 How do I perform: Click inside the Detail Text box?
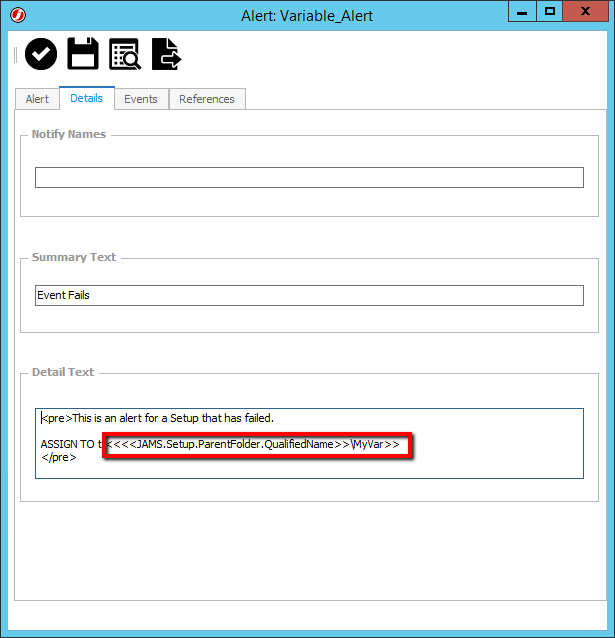coord(309,444)
